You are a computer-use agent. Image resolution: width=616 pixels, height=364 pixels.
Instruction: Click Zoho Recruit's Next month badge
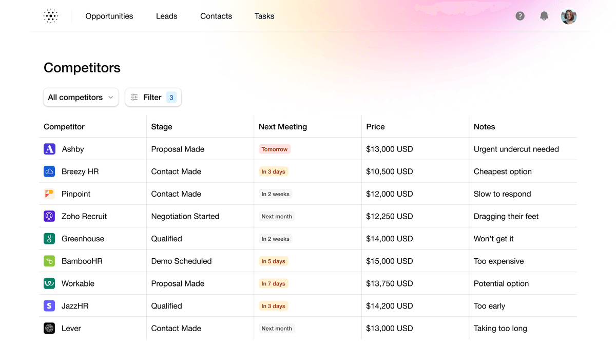[x=277, y=217]
